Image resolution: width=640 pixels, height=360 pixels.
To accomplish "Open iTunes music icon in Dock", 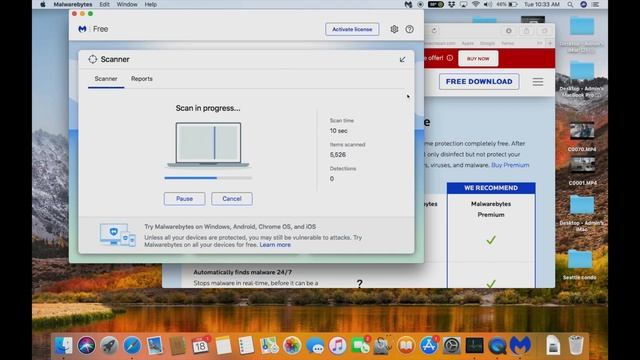I will [x=338, y=346].
